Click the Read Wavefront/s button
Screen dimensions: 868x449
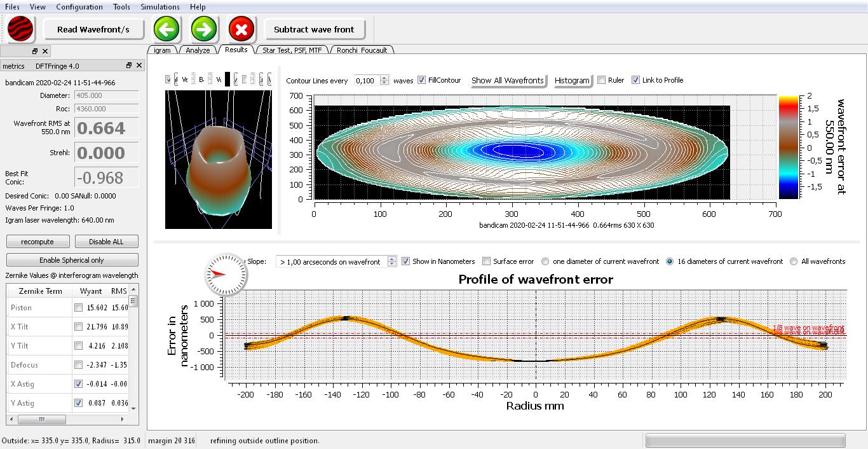tap(93, 29)
